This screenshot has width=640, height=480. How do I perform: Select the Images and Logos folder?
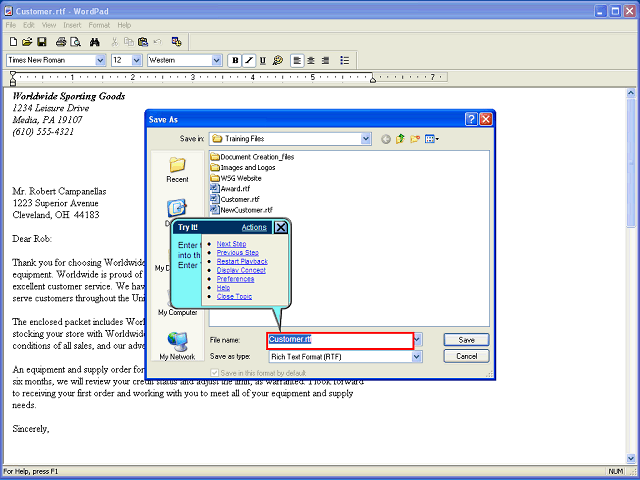[x=243, y=167]
